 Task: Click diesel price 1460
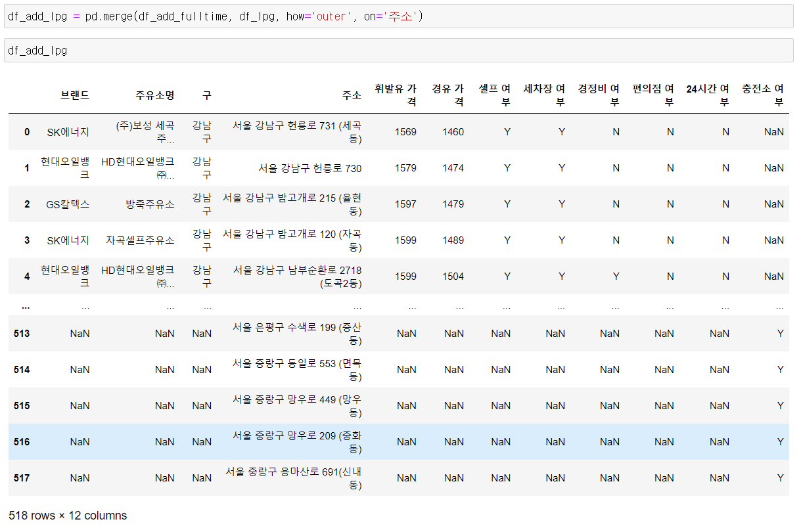click(453, 132)
